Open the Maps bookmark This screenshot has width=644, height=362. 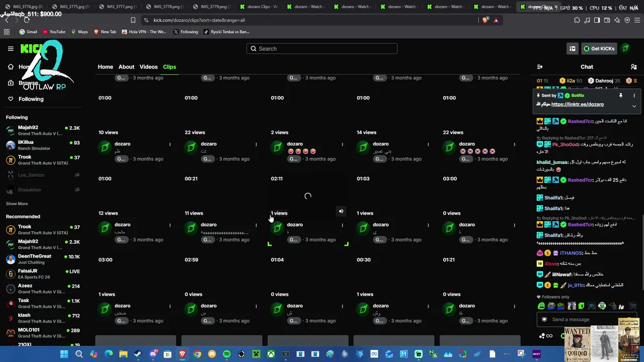point(79,32)
